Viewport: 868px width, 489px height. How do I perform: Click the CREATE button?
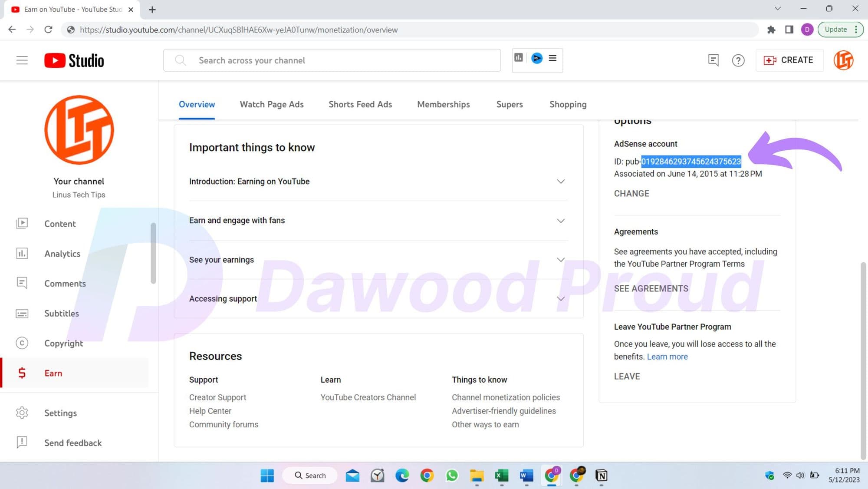[x=789, y=60]
